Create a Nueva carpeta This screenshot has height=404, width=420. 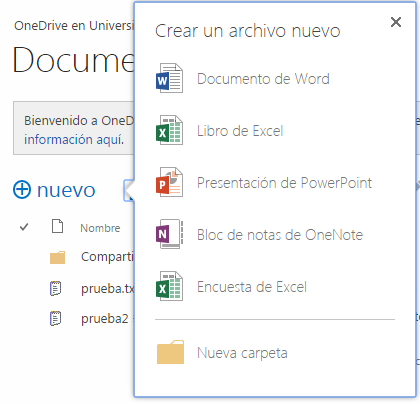(x=242, y=353)
